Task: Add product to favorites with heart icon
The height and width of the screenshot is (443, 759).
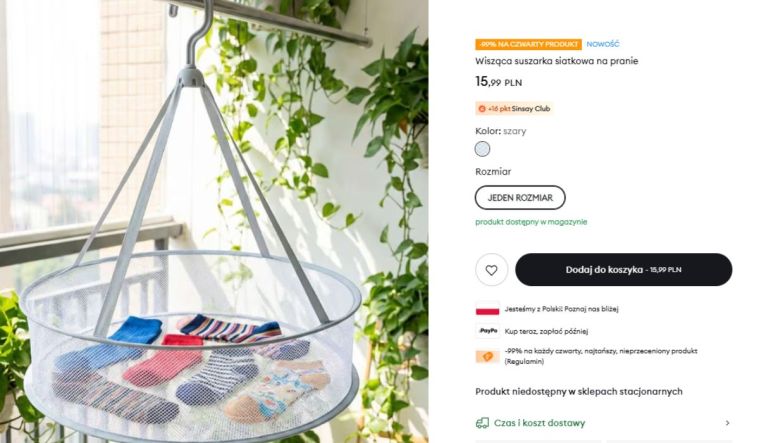Action: (491, 270)
